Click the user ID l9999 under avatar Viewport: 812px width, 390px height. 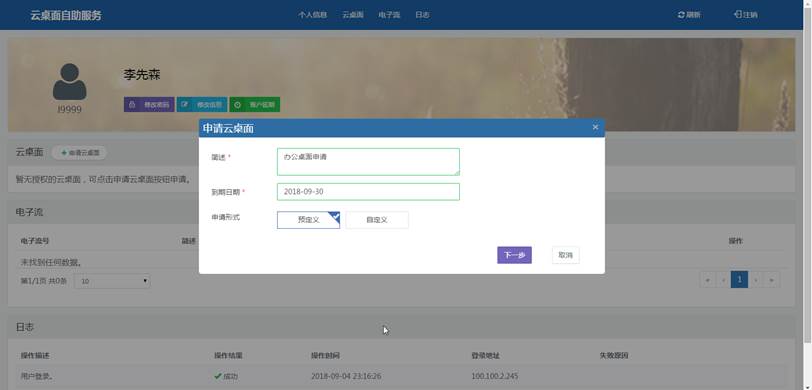(69, 110)
